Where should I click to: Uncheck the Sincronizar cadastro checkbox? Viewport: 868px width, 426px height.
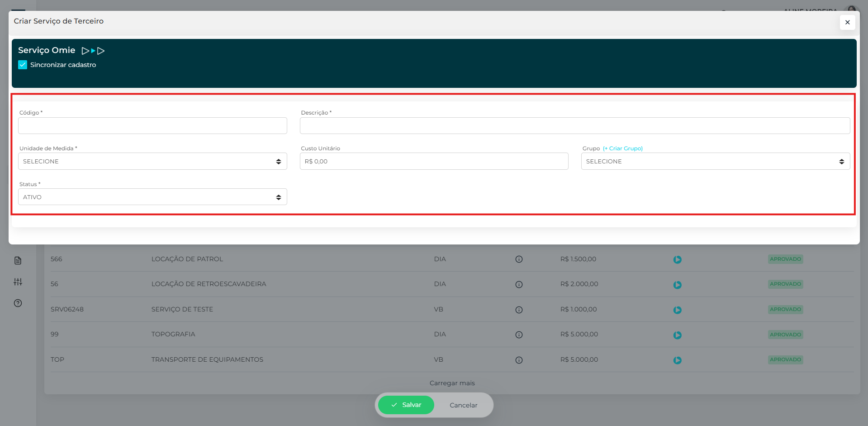click(23, 65)
